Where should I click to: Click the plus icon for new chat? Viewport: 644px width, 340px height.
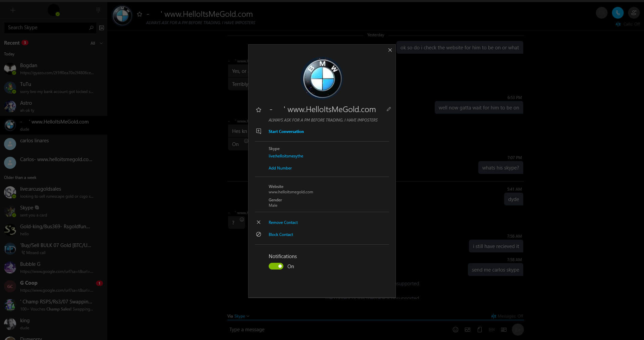pos(13,10)
